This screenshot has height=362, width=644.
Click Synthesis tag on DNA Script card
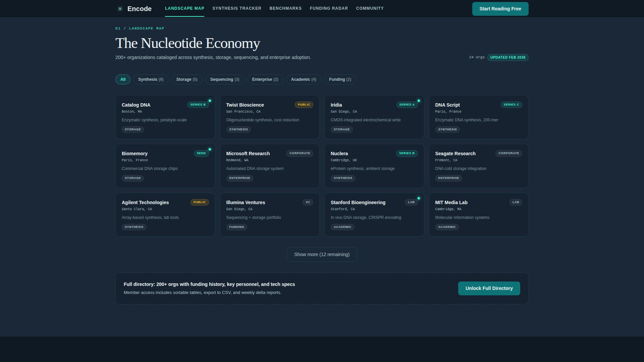(x=447, y=130)
